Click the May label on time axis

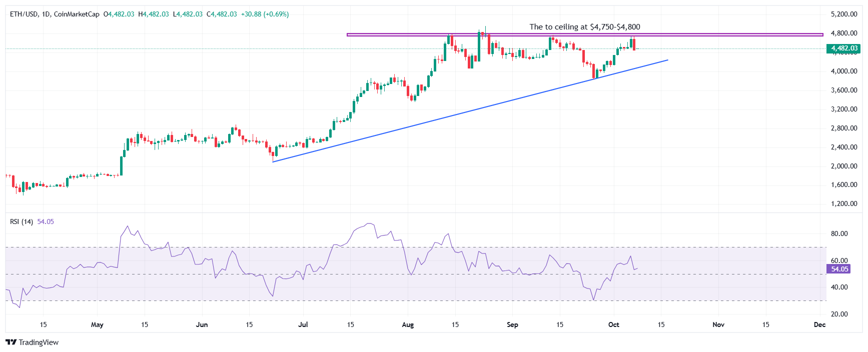[97, 324]
